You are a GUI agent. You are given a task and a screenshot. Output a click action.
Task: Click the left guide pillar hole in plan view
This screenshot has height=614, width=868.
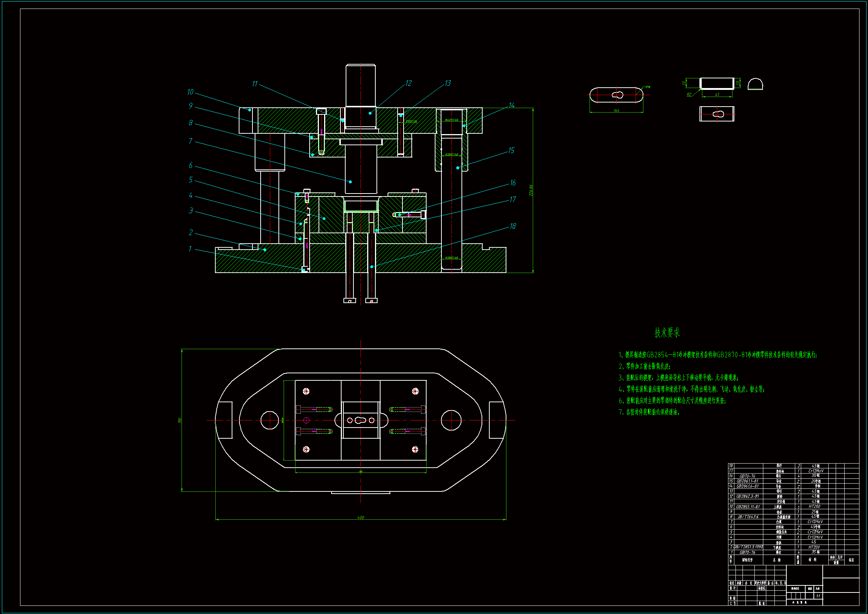click(x=270, y=420)
